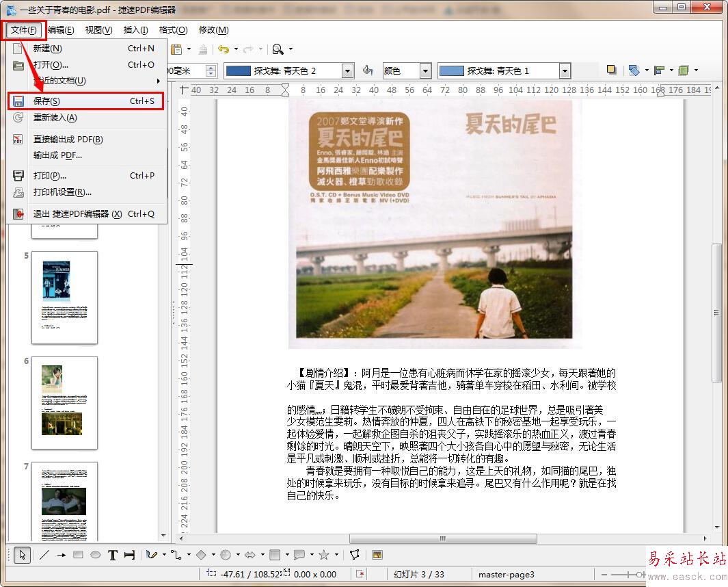Expand the curve tool options arrow
Viewport: 728px width, 587px height.
(x=164, y=555)
